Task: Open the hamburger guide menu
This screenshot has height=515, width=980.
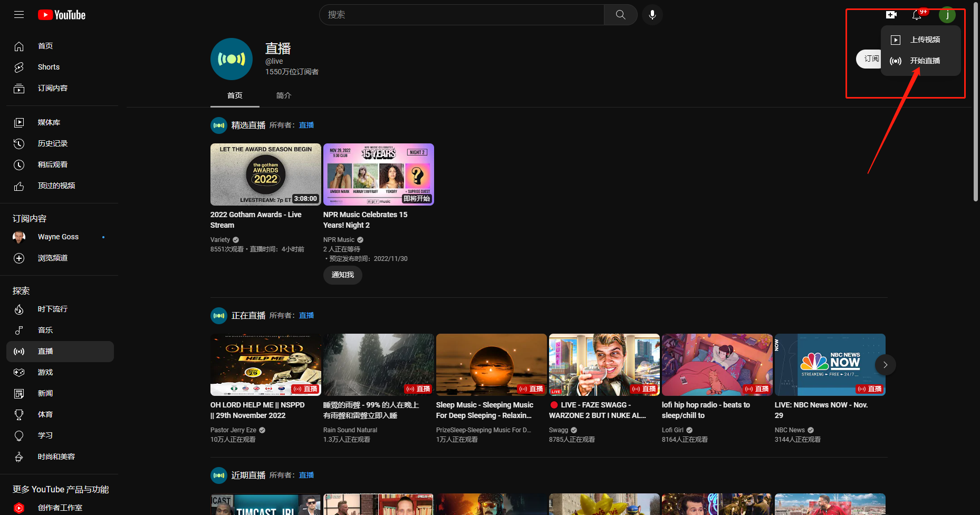Action: tap(19, 15)
